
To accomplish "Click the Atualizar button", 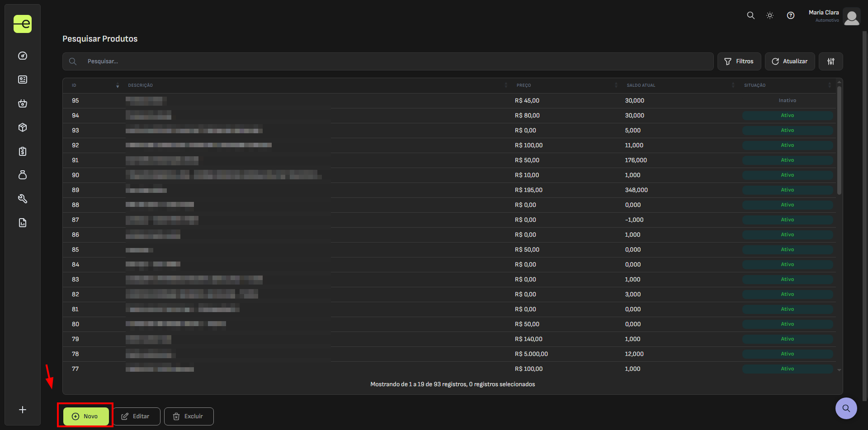I will pos(790,61).
